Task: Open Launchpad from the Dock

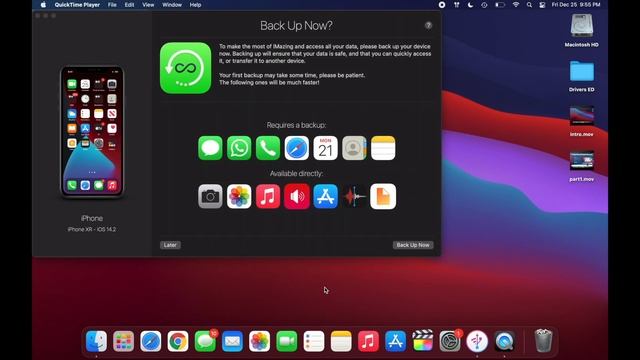Action: 123,341
